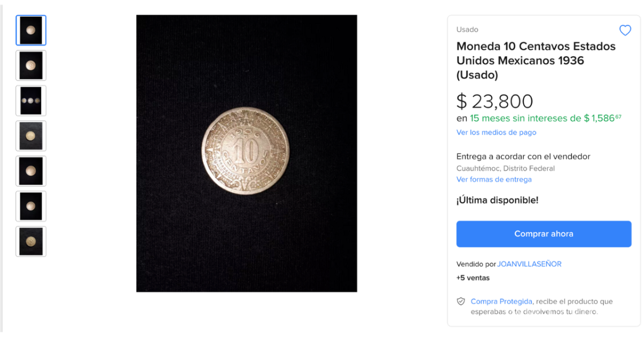644x338 pixels.
Task: Add listing to favorites with heart icon
Action: [x=625, y=31]
